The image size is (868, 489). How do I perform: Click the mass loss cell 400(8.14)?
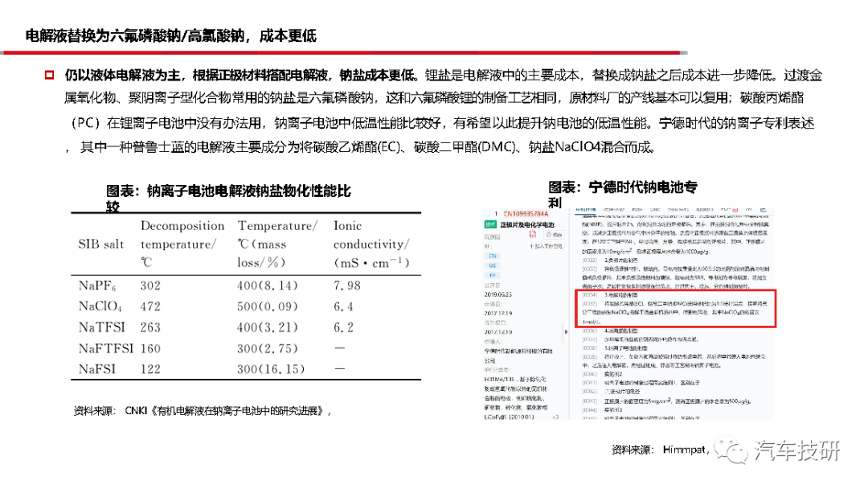(268, 286)
